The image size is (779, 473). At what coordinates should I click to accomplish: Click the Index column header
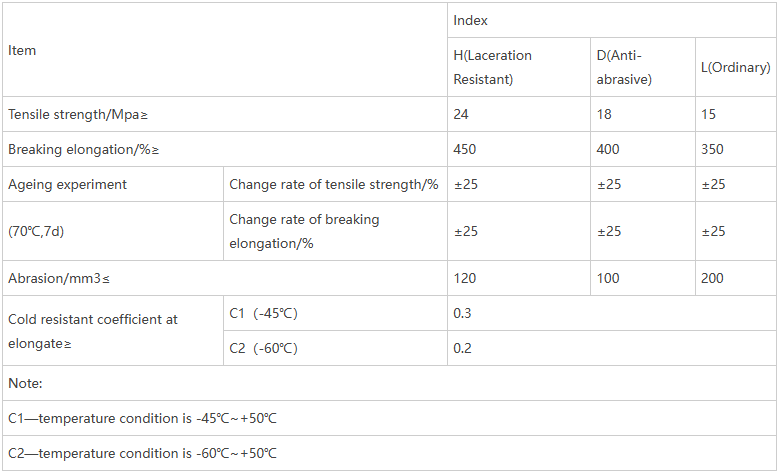coord(470,20)
